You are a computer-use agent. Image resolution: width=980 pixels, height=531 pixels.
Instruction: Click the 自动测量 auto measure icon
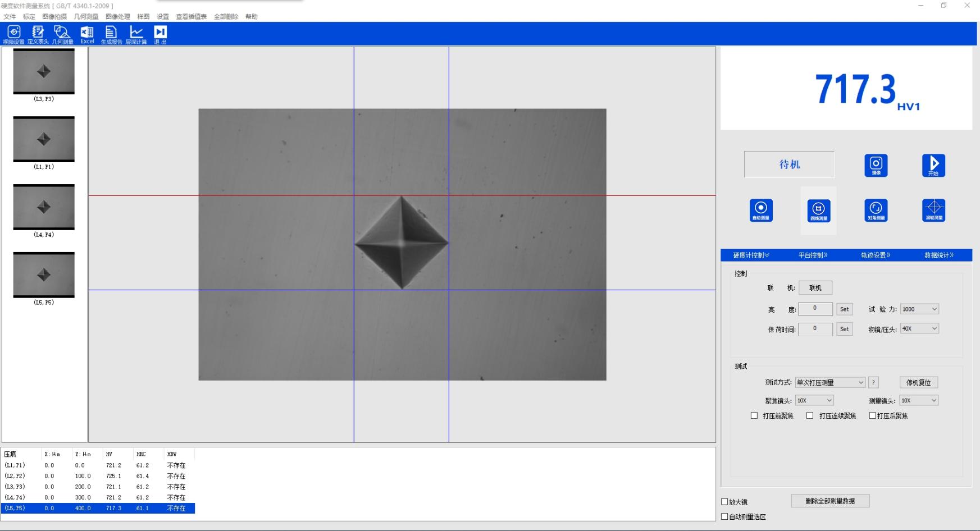[x=761, y=210]
